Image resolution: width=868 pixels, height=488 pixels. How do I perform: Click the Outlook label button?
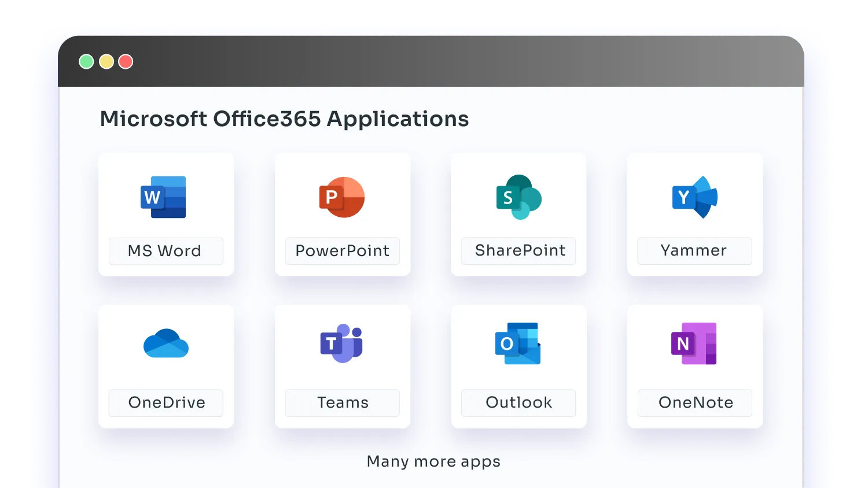coord(518,403)
